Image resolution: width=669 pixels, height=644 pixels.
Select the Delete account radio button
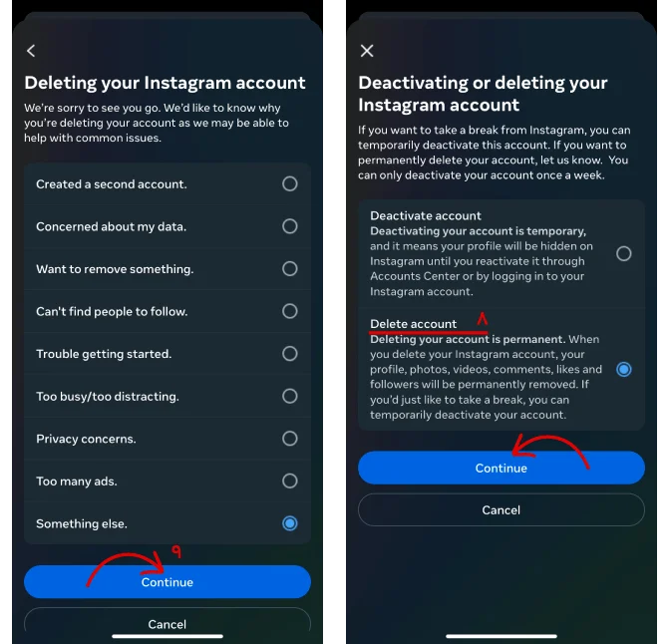click(624, 369)
